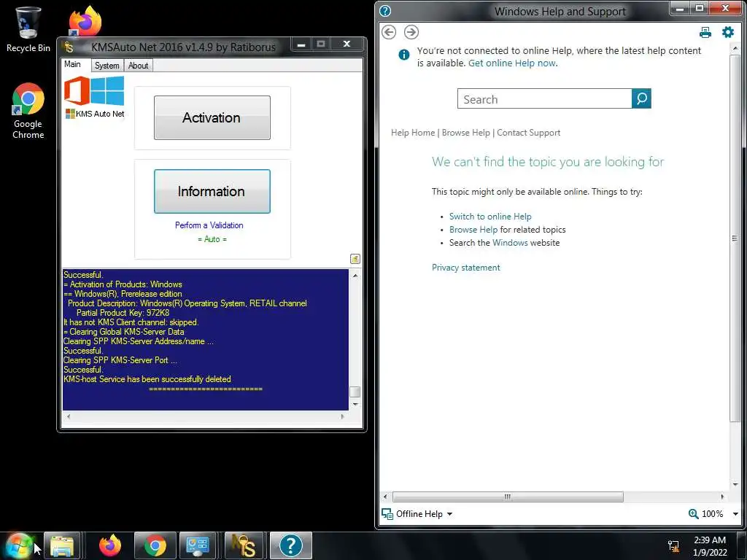Image resolution: width=747 pixels, height=560 pixels.
Task: Click the network icon in the system tray
Action: 673,546
